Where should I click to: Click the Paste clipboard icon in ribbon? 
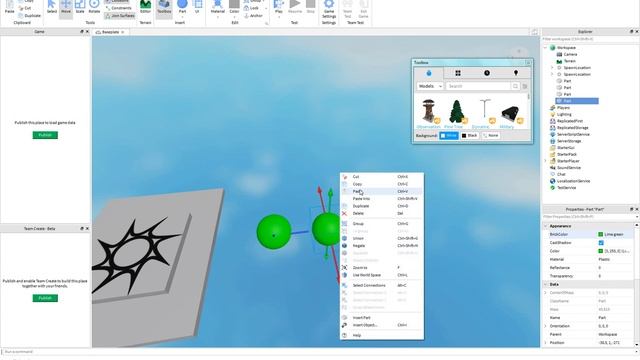coord(9,5)
